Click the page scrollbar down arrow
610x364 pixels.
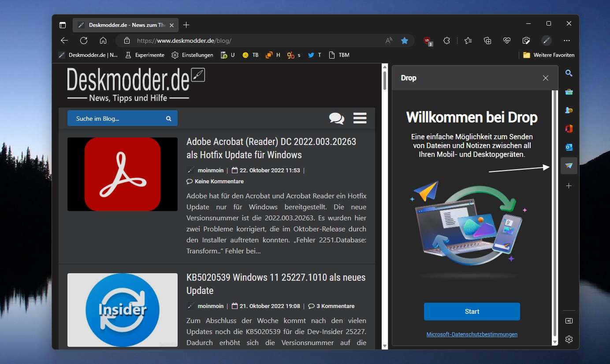point(385,346)
